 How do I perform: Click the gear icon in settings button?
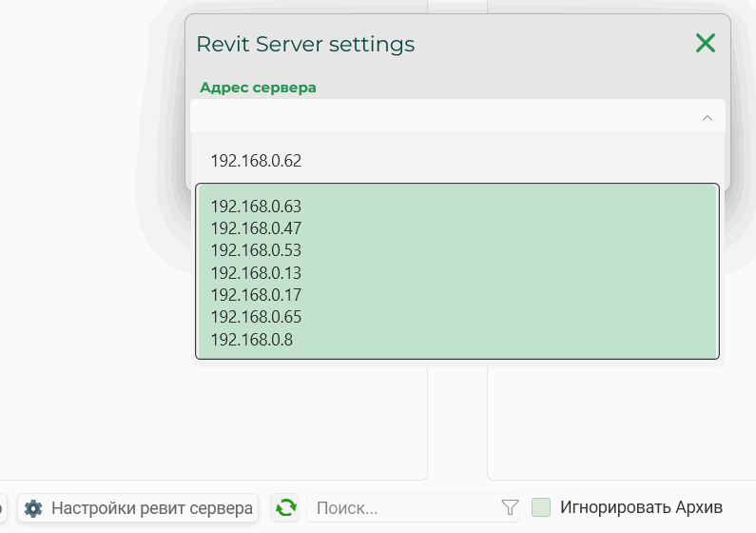[x=33, y=508]
